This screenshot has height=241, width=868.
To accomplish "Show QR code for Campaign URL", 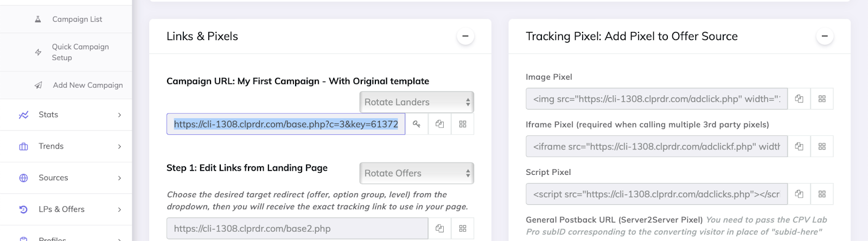I will pyautogui.click(x=463, y=124).
